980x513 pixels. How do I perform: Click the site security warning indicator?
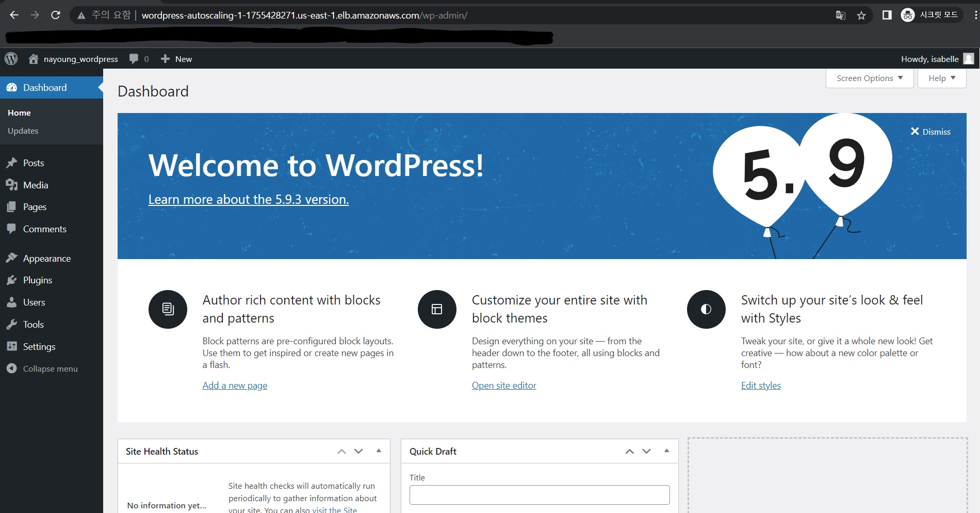coord(103,15)
